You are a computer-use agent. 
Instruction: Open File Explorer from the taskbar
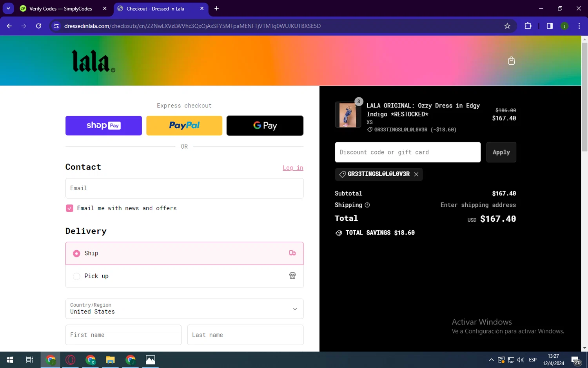110,360
